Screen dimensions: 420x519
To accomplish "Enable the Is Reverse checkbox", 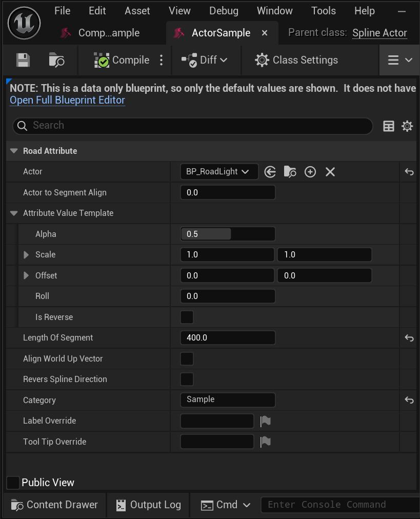I will [x=187, y=317].
